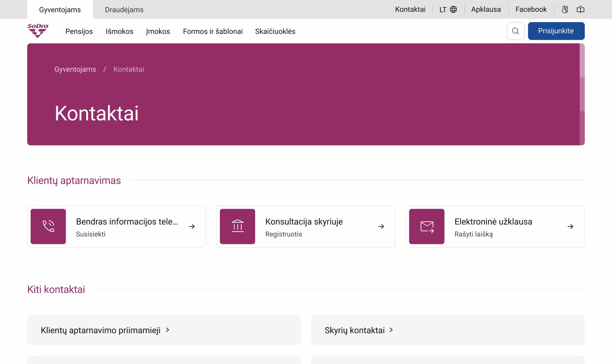Click the envelope icon for Elektroninė užklausa

(427, 226)
